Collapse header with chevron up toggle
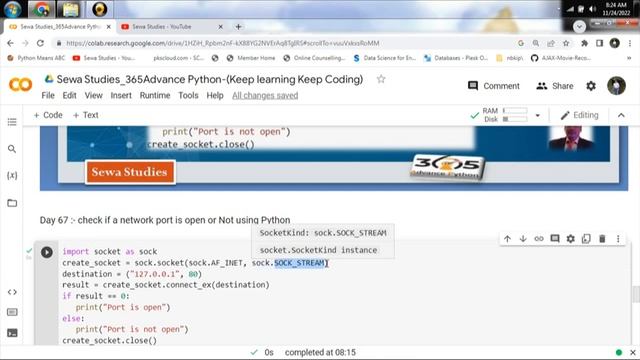Image resolution: width=640 pixels, height=360 pixels. click(x=621, y=116)
